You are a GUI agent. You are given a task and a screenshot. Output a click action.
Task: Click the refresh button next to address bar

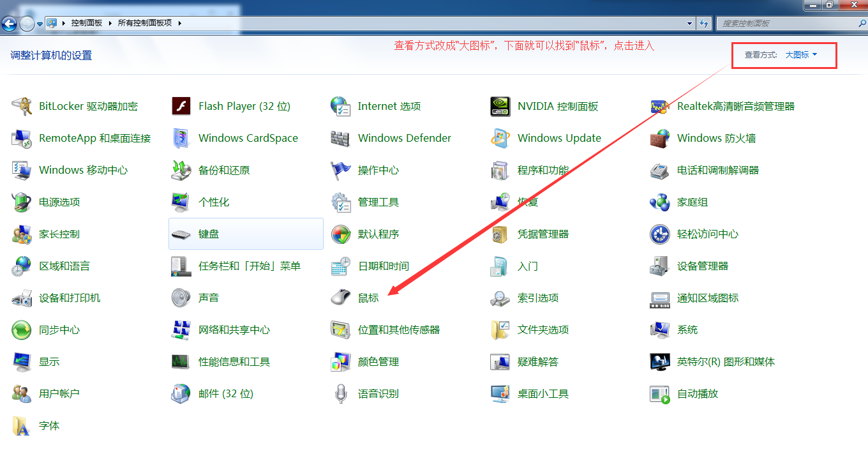pyautogui.click(x=705, y=24)
